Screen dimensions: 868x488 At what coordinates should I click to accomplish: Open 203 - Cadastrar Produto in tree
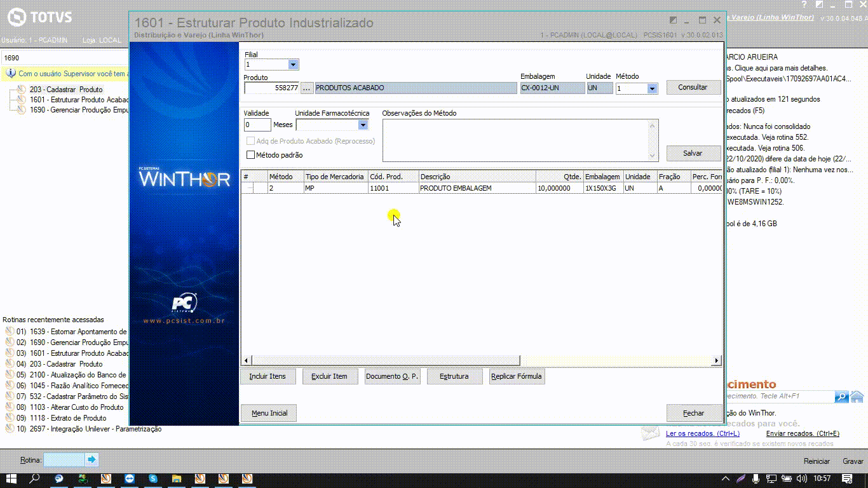pyautogui.click(x=65, y=90)
